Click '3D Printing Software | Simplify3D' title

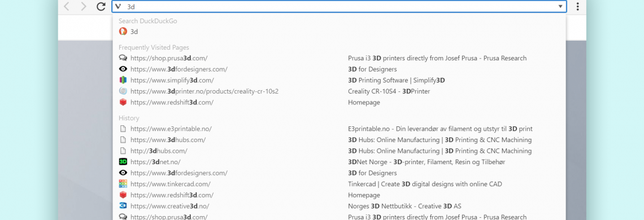point(397,80)
